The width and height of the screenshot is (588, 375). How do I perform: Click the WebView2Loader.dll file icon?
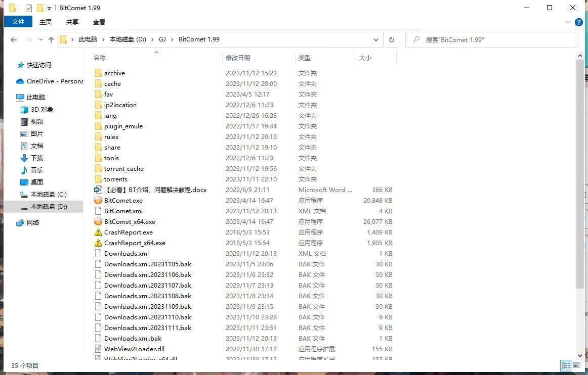[98, 349]
